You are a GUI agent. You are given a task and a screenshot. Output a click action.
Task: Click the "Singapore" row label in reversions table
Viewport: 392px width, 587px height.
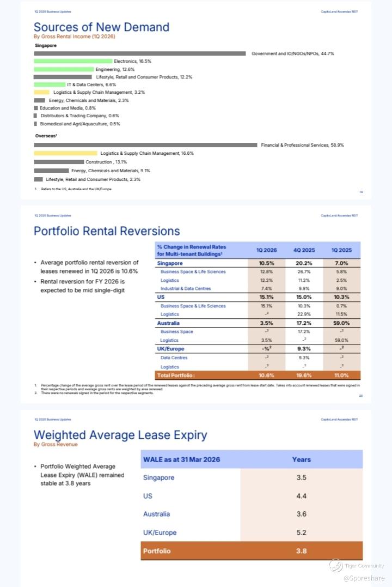pos(170,263)
